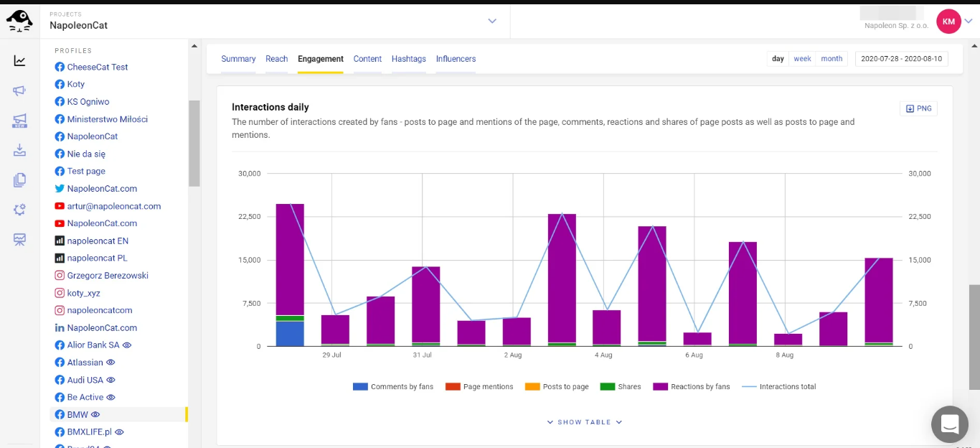This screenshot has width=980, height=448.
Task: Open the date range field
Action: pos(902,59)
